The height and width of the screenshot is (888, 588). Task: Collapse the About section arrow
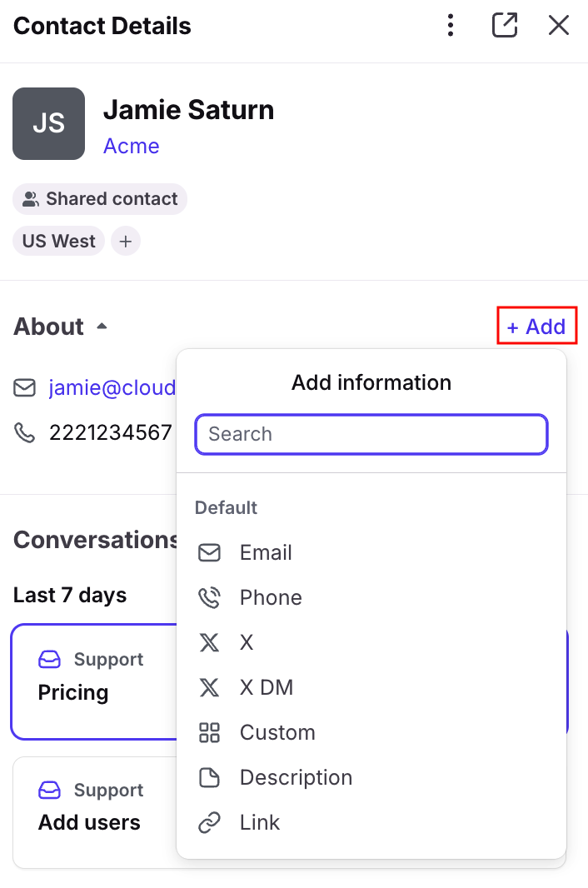coord(102,327)
